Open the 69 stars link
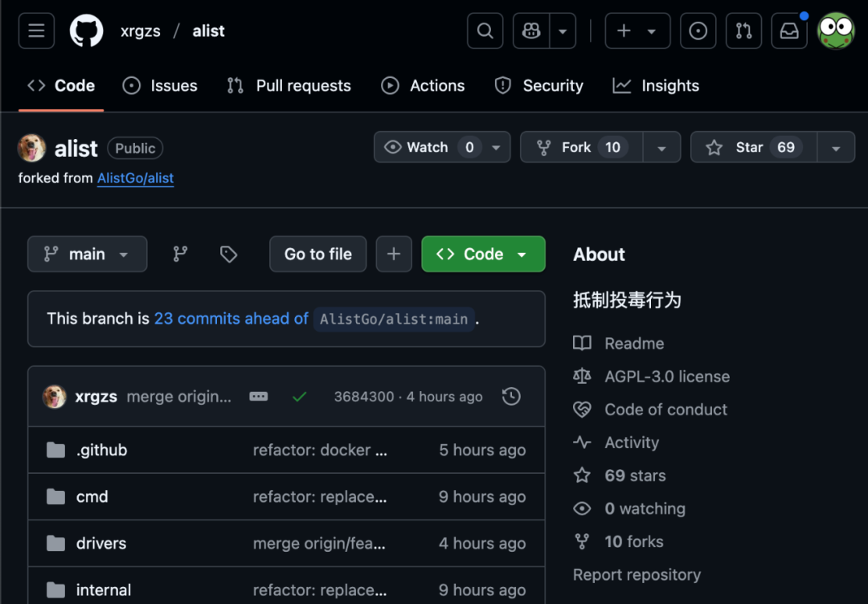The width and height of the screenshot is (868, 604). pos(635,475)
